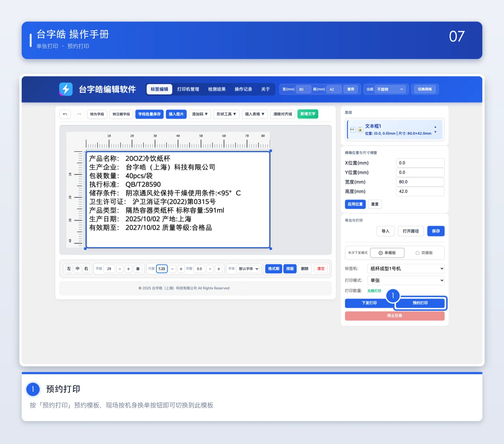Screen dimensions: 504x444
Task: Move 文本框1 layer down with down arrow
Action: (435, 132)
